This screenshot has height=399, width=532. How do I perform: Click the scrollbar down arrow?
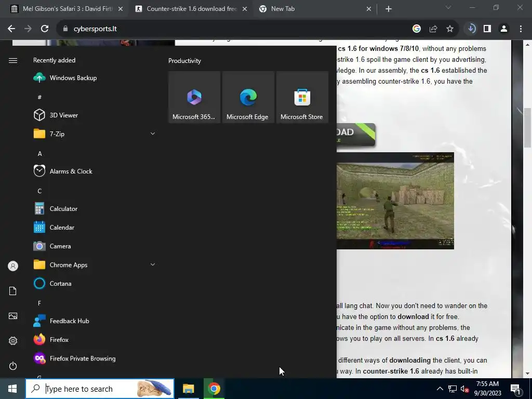click(x=527, y=374)
